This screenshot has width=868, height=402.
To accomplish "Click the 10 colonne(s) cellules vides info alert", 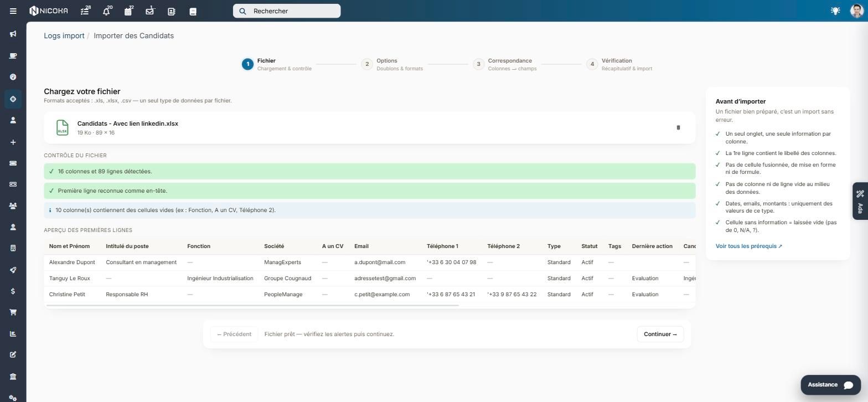I will coord(370,210).
